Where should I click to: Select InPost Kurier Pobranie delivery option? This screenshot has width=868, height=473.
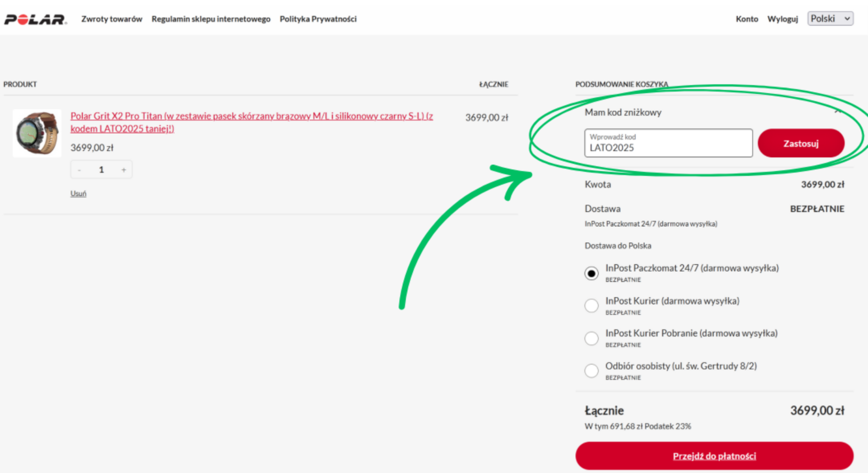591,338
